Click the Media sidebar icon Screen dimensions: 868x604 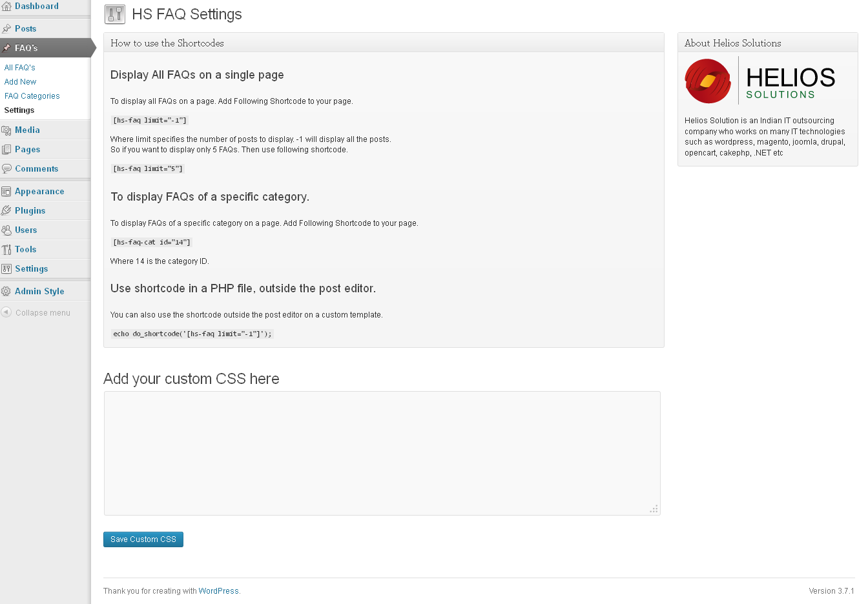click(x=6, y=130)
